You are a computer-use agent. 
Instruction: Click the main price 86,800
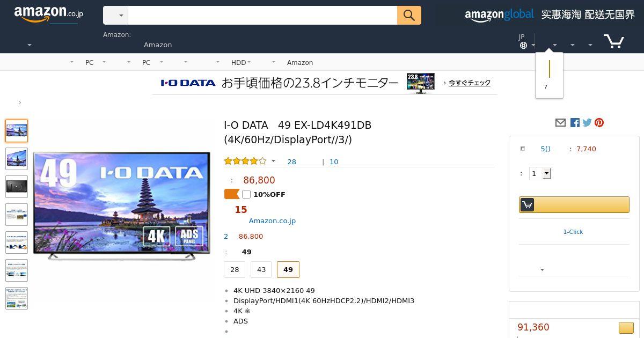point(259,180)
